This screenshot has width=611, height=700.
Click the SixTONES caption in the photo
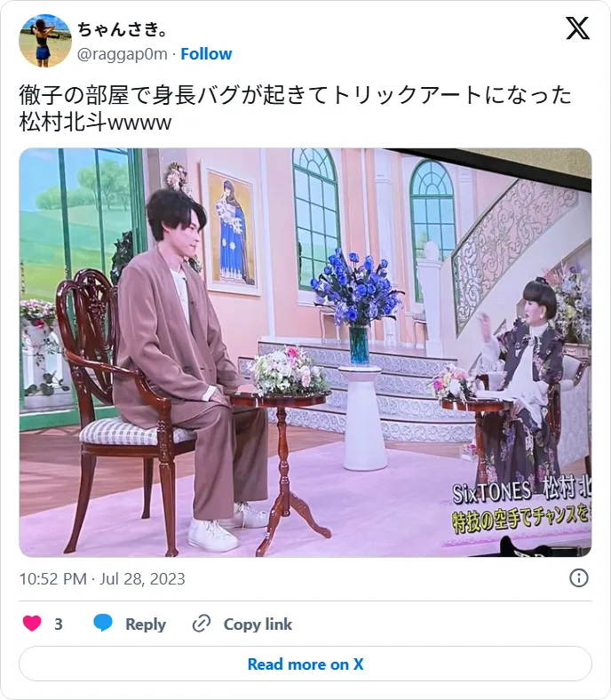491,493
